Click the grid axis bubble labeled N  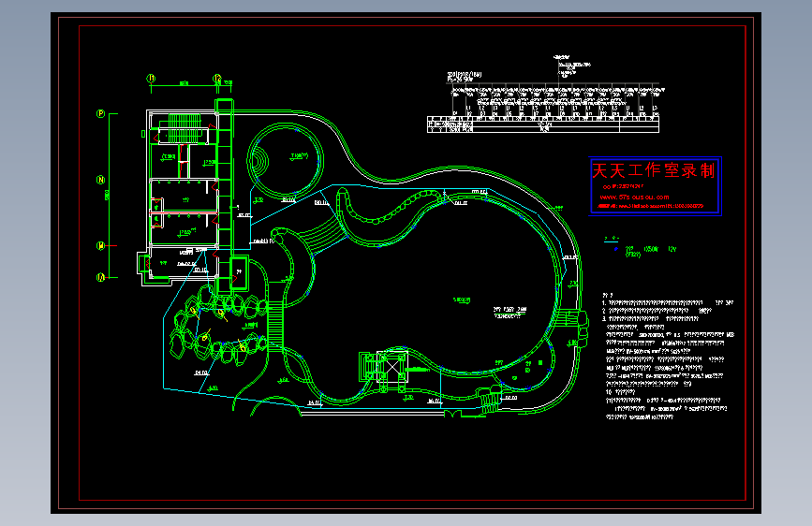(x=100, y=180)
